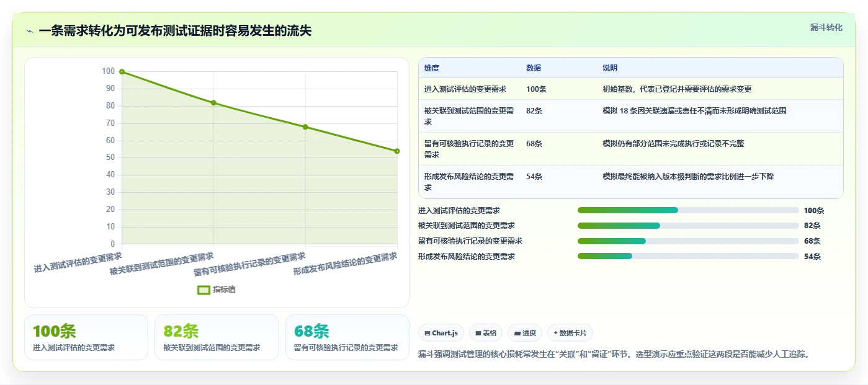Click the 指标值 legend label
Viewport: 868px width, 385px height.
pos(224,290)
